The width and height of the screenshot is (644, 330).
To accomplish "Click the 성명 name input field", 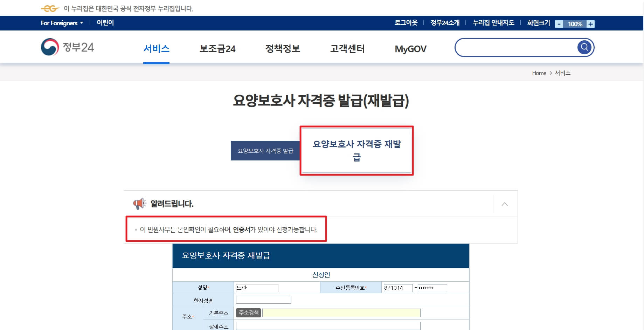I will [257, 288].
